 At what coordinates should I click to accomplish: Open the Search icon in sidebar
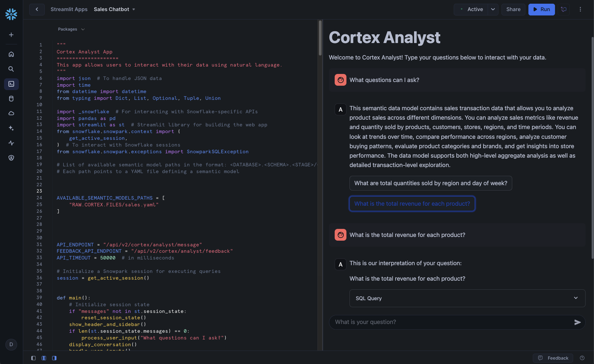point(11,69)
